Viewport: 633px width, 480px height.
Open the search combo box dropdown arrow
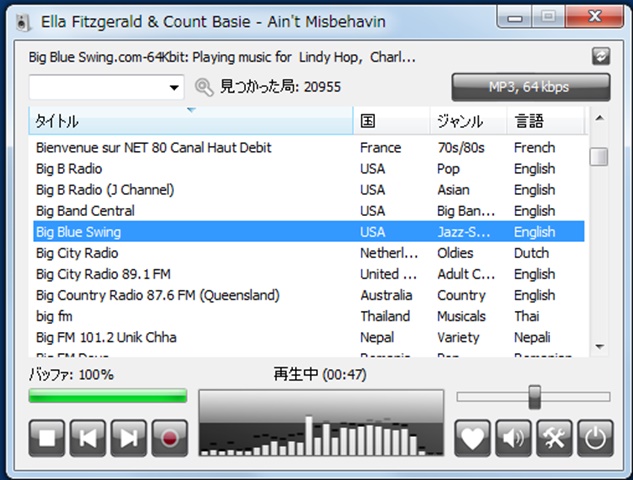click(174, 87)
